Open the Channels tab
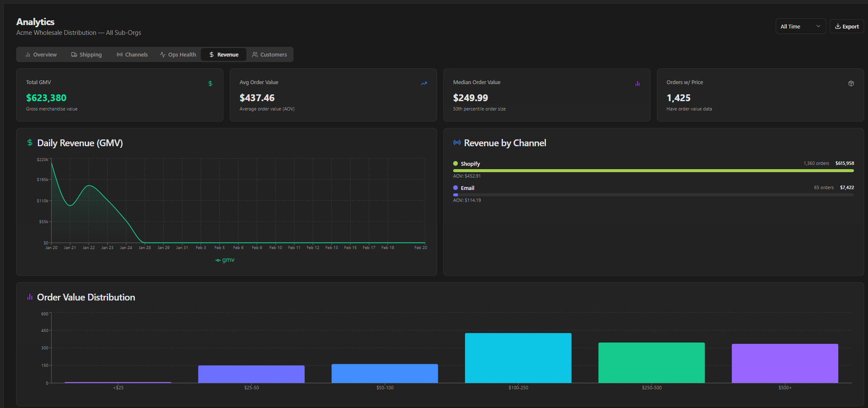Image resolution: width=868 pixels, height=408 pixels. [132, 54]
